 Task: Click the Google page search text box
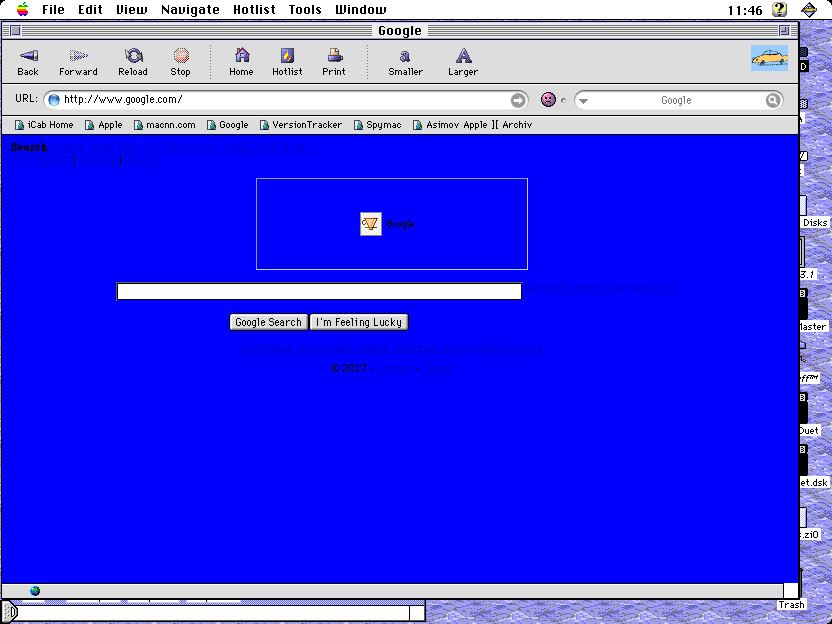click(319, 291)
